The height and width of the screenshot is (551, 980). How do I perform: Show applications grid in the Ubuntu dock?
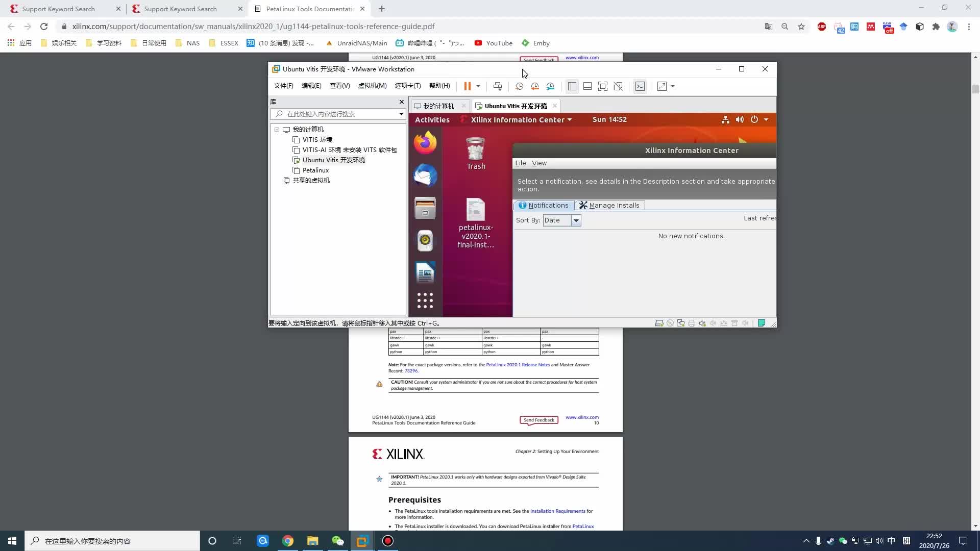pyautogui.click(x=425, y=300)
